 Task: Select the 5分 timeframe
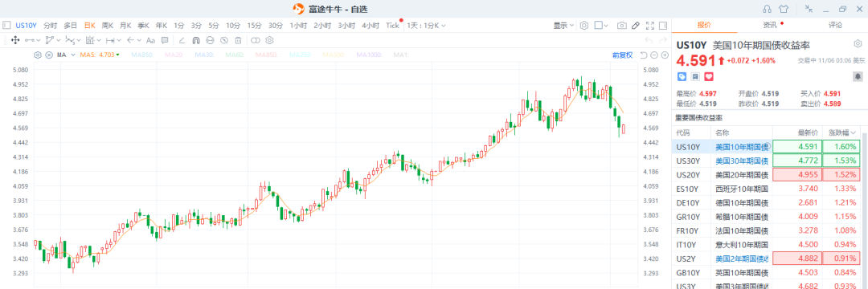coord(214,26)
